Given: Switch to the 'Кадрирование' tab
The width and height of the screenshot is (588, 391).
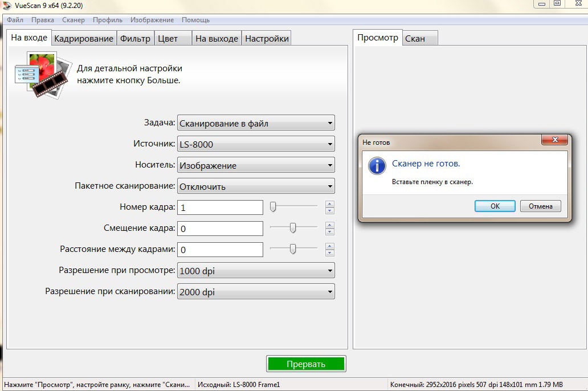Looking at the screenshot, I should pyautogui.click(x=84, y=39).
